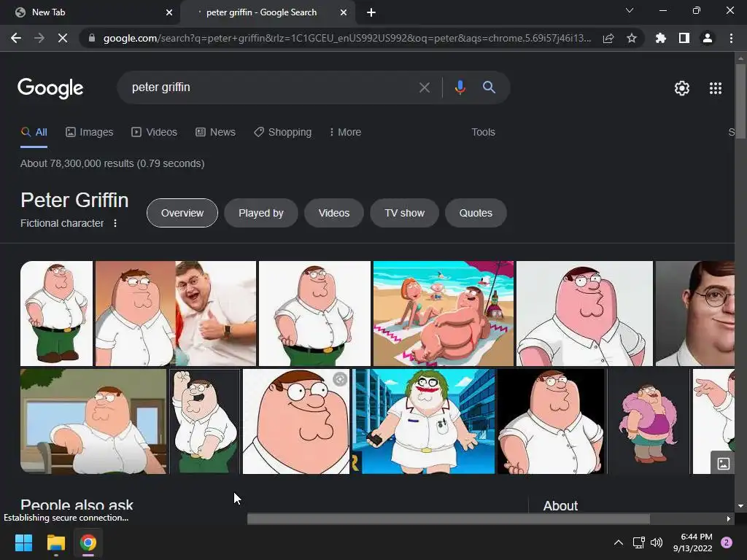The height and width of the screenshot is (560, 747).
Task: Open the notification badge showing 2
Action: click(727, 542)
